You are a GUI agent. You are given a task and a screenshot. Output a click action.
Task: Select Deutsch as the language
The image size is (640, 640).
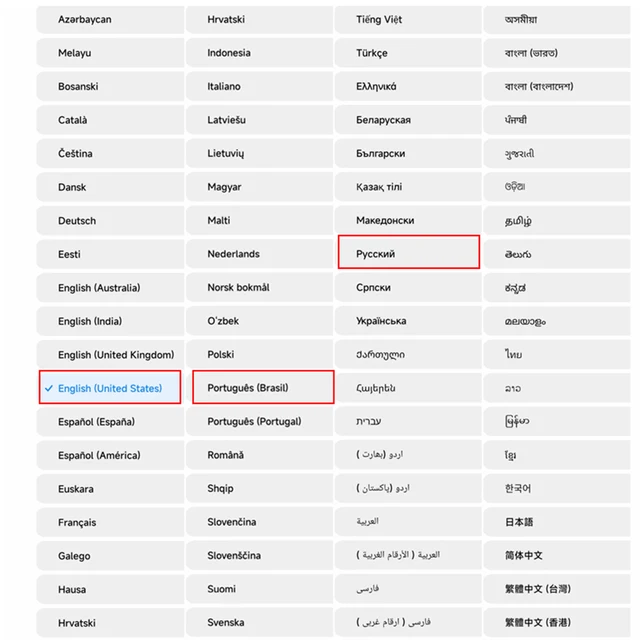[110, 221]
